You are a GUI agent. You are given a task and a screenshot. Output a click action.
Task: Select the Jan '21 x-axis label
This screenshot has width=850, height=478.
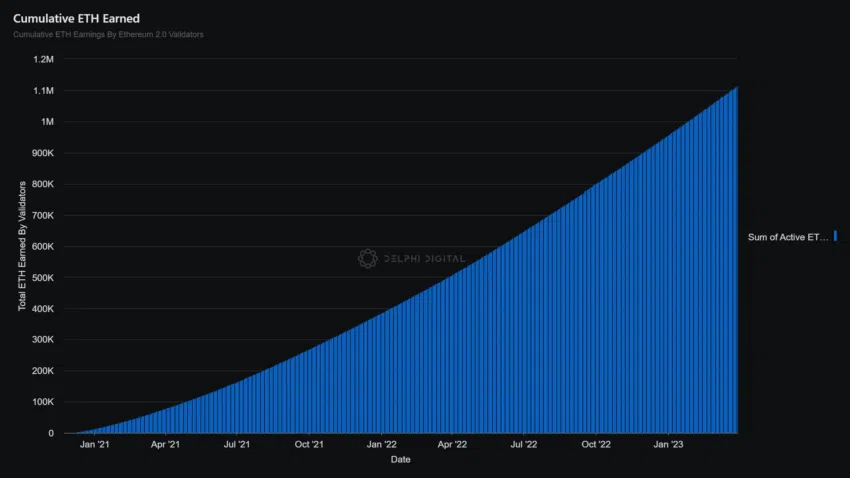95,445
